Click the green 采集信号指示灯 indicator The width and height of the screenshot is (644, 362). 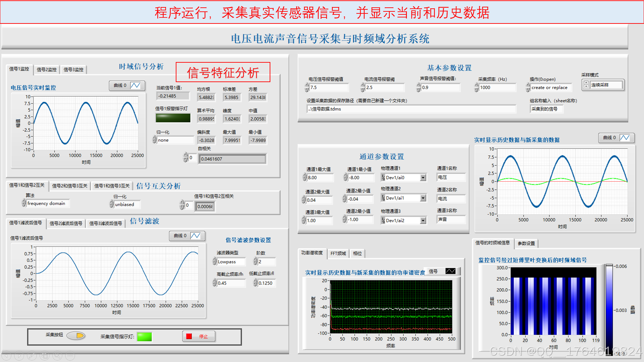pyautogui.click(x=144, y=337)
